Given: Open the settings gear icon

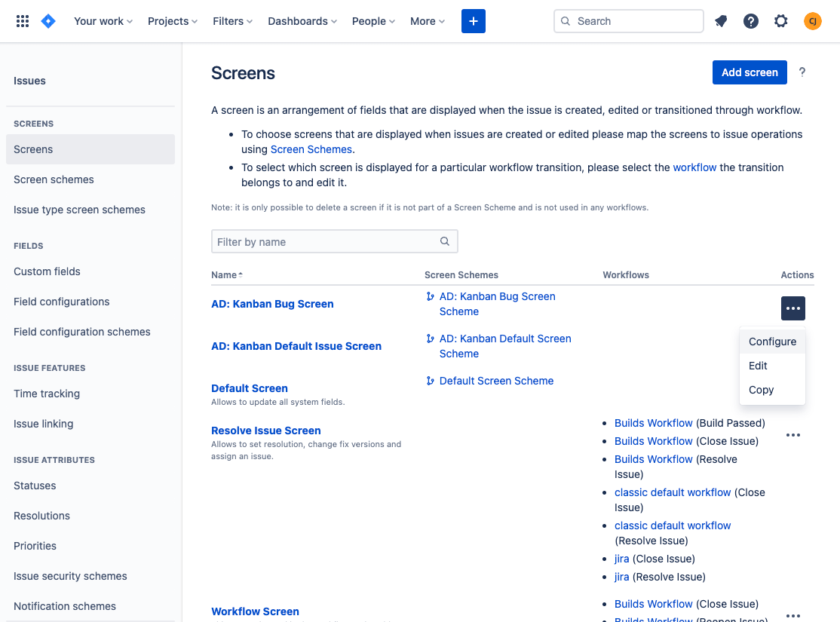Looking at the screenshot, I should point(780,21).
